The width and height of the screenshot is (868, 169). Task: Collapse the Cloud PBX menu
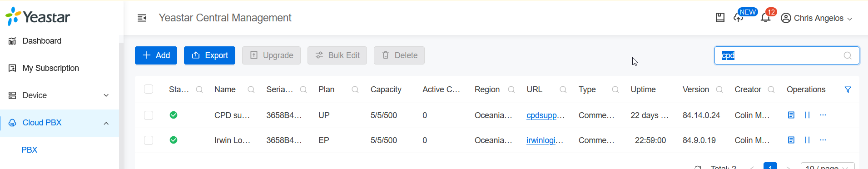click(x=60, y=123)
